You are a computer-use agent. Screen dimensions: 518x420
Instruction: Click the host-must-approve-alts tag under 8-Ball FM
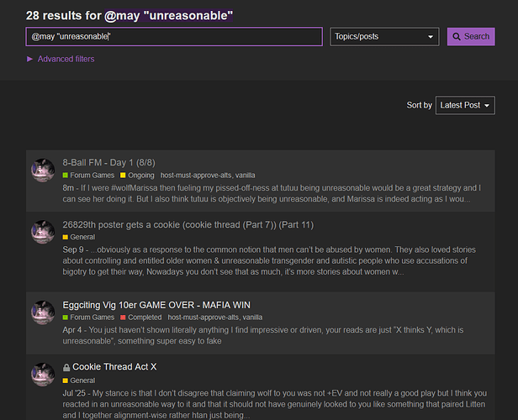click(196, 176)
